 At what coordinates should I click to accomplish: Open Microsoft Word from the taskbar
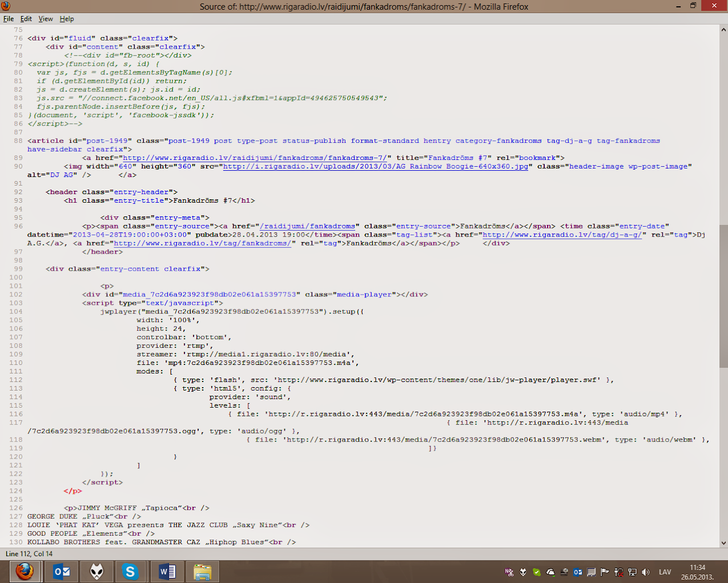point(167,572)
